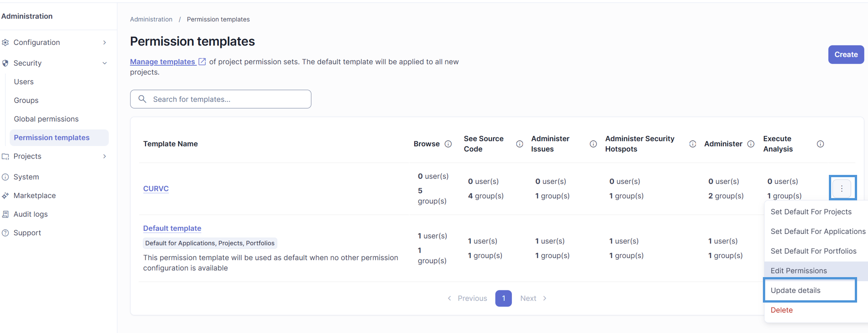Click the Execute Analysis info icon

point(820,144)
